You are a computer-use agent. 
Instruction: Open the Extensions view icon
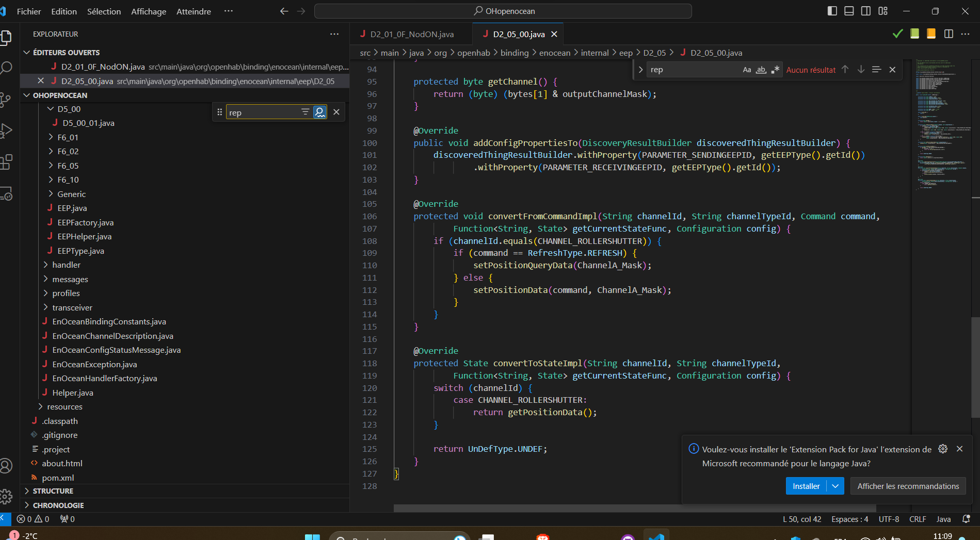click(6, 162)
